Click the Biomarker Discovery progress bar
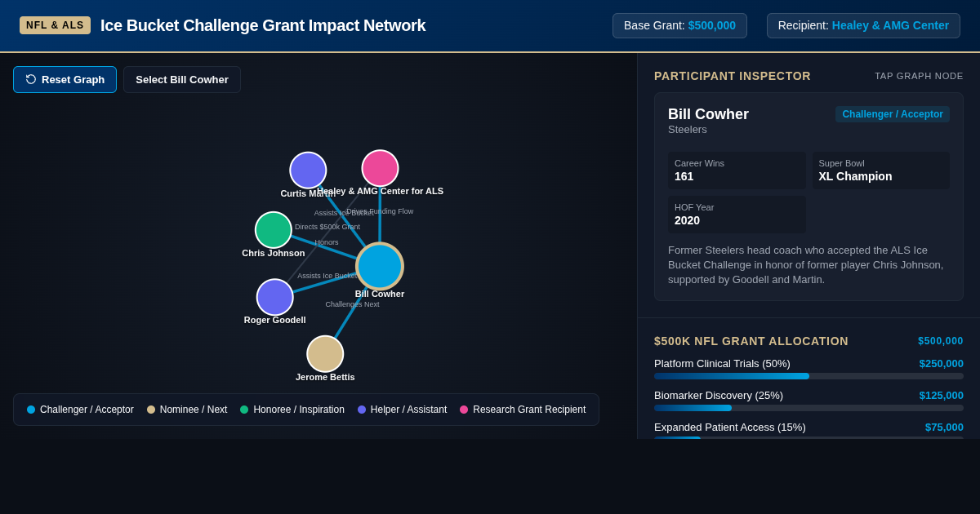This screenshot has height=514, width=980. pyautogui.click(x=808, y=408)
